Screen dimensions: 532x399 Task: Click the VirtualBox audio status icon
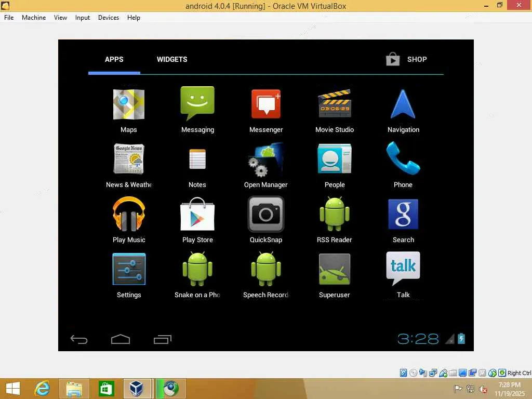pyautogui.click(x=423, y=373)
